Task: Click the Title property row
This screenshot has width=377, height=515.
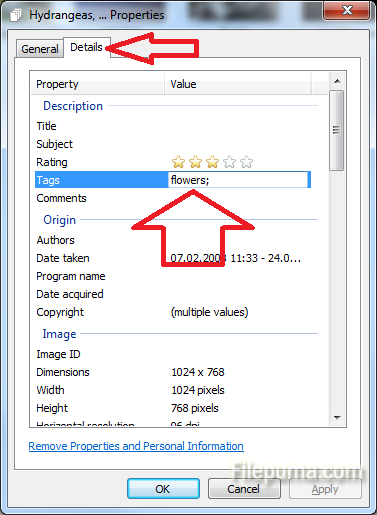Action: [173, 126]
